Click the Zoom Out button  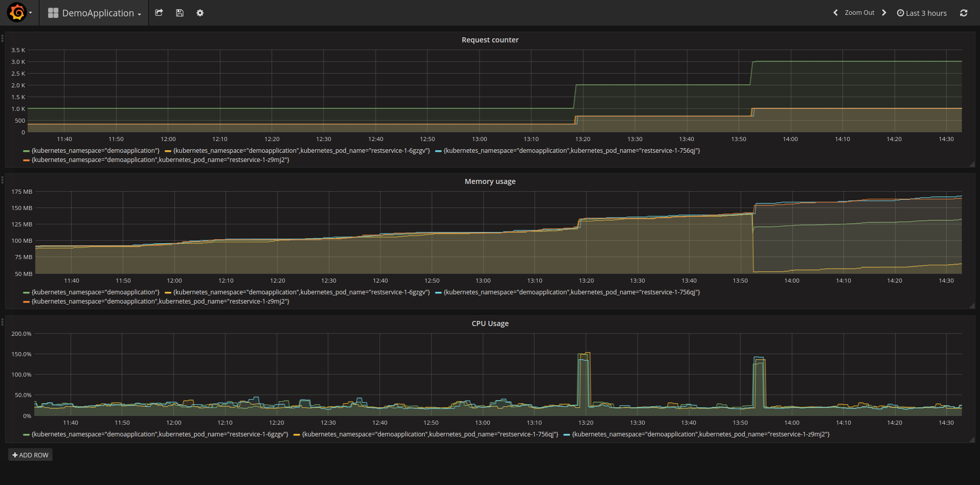[859, 13]
